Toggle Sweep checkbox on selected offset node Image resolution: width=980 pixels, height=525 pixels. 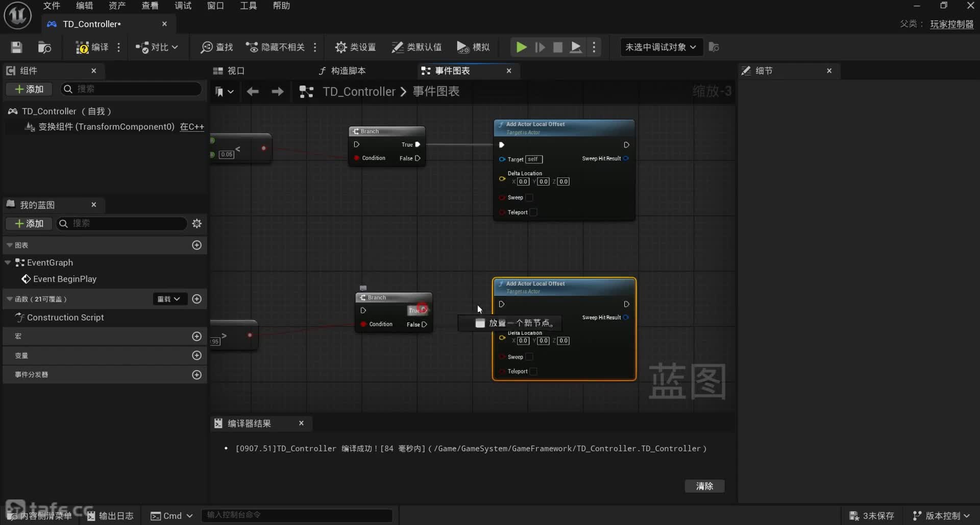(x=529, y=357)
